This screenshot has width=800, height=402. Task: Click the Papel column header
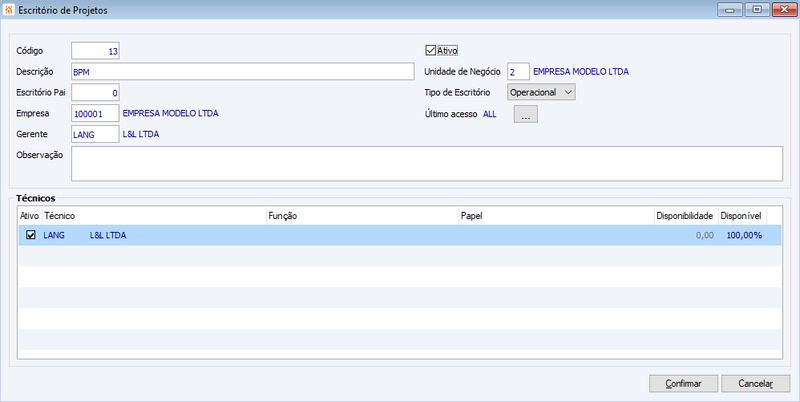click(556, 216)
